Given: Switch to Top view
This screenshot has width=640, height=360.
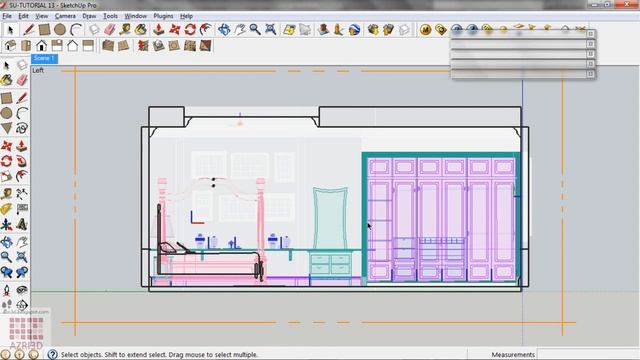Looking at the screenshot, I should pos(26,46).
